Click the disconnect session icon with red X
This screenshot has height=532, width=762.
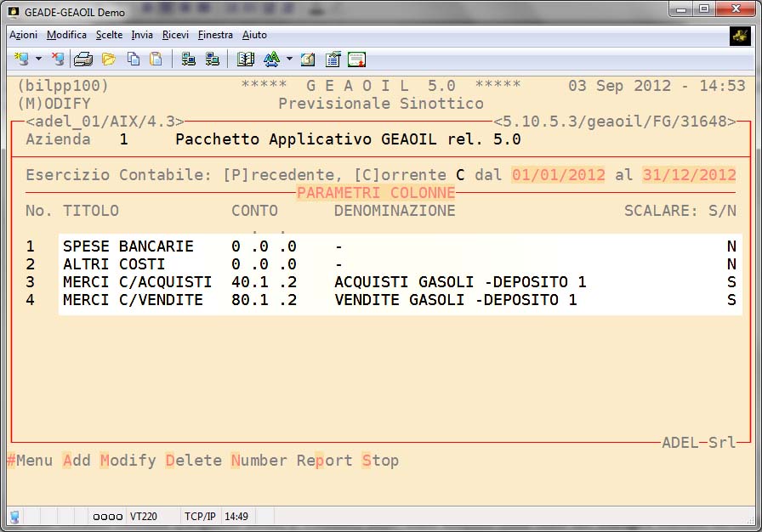click(x=58, y=59)
